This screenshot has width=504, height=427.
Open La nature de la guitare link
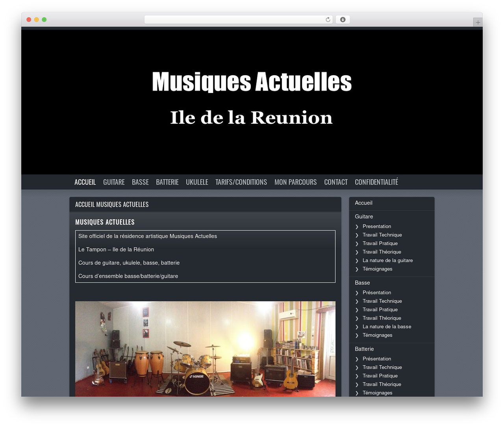(x=388, y=260)
